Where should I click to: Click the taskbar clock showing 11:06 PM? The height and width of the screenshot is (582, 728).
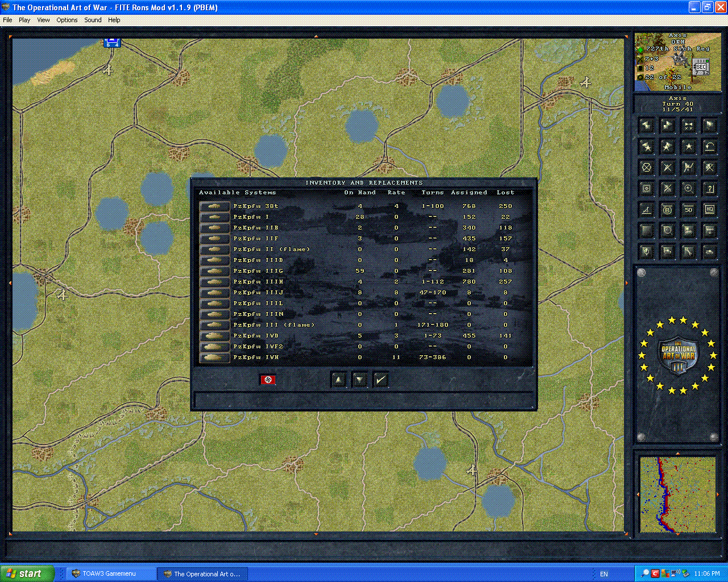[707, 574]
